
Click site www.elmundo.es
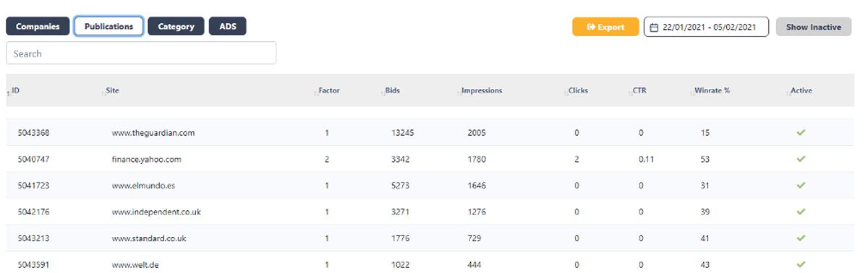coord(143,186)
